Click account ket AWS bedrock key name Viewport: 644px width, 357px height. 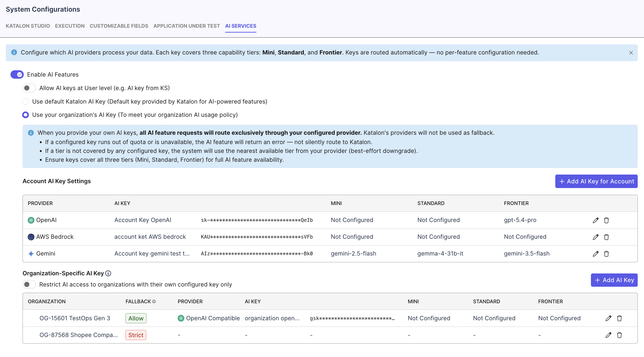point(150,237)
